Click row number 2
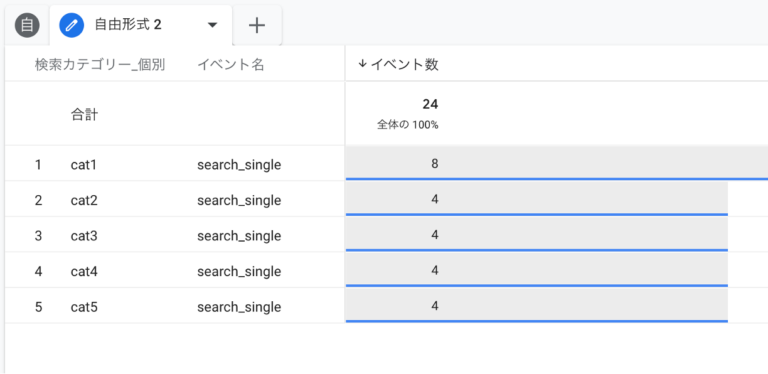The width and height of the screenshot is (768, 374). pyautogui.click(x=38, y=200)
